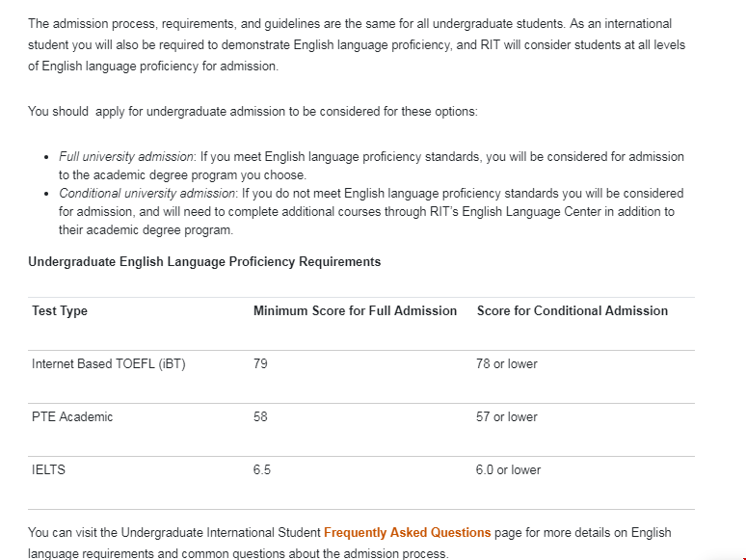This screenshot has height=560, width=746.
Task: Click the TOEFL minimum score 79
Action: pos(260,363)
